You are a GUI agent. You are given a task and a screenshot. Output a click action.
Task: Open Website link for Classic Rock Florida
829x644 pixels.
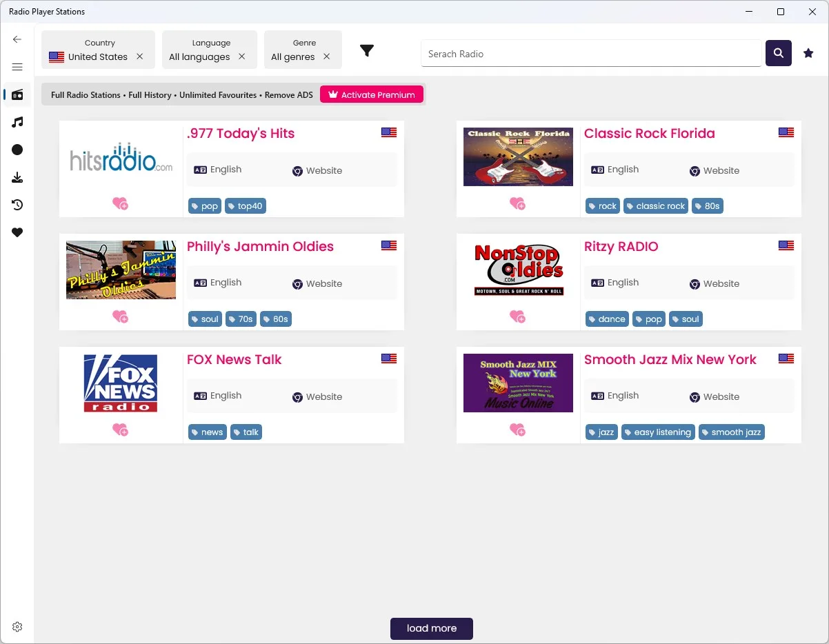pyautogui.click(x=715, y=171)
